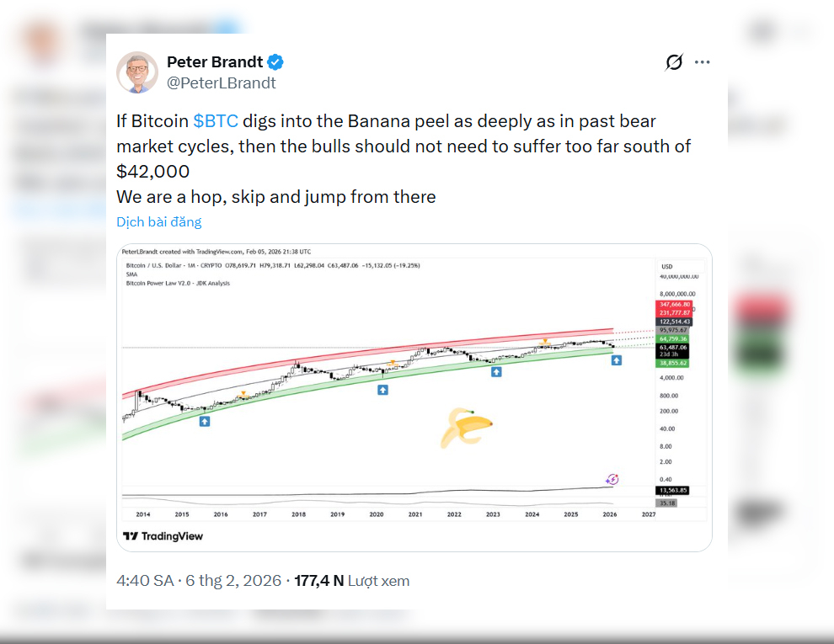Click blue up-arrow marker near 2026

(x=617, y=359)
